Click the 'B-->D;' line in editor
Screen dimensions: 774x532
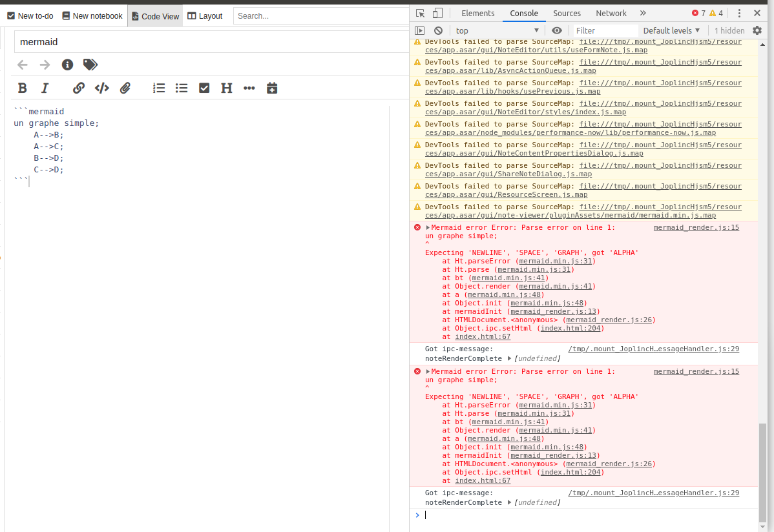pyautogui.click(x=48, y=158)
